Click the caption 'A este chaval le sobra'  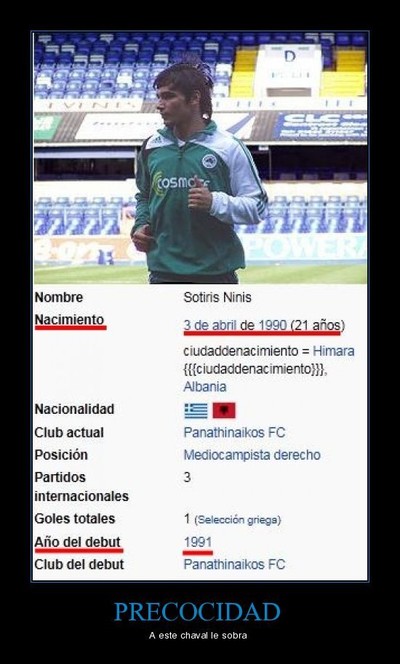click(x=198, y=635)
